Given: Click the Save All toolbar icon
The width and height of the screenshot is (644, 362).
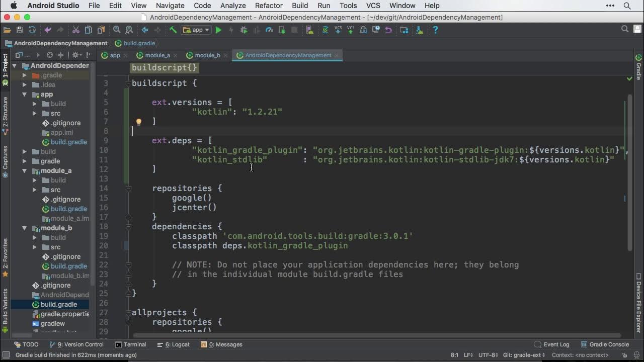Looking at the screenshot, I should (20, 30).
